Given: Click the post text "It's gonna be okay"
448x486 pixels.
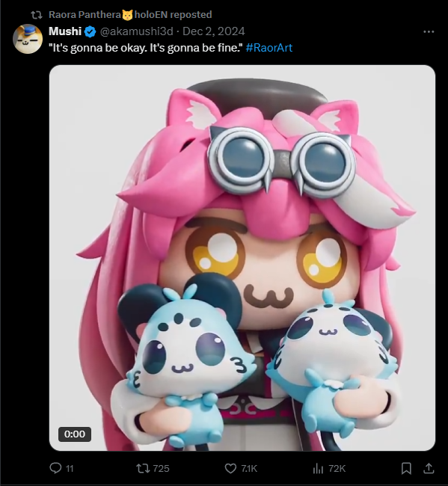Looking at the screenshot, I should pos(98,48).
